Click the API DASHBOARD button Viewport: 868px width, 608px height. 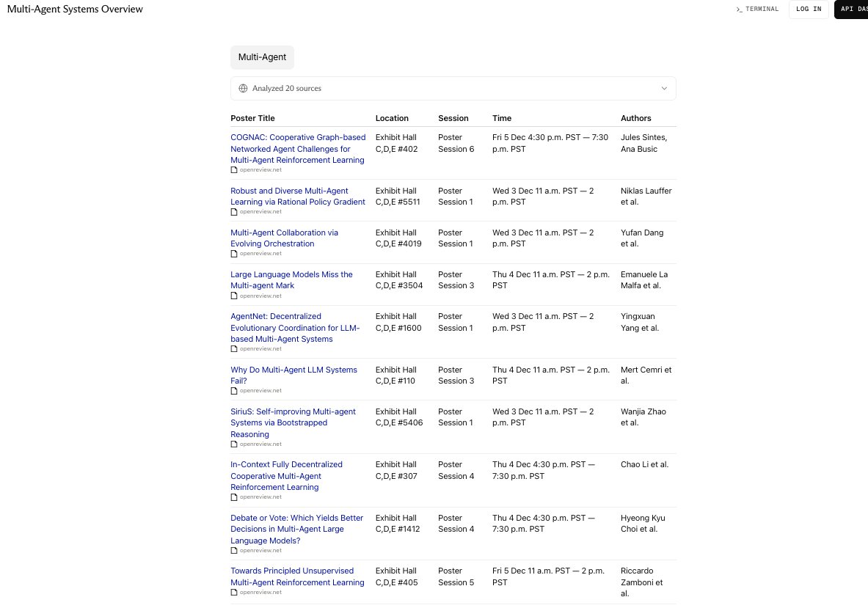point(853,9)
